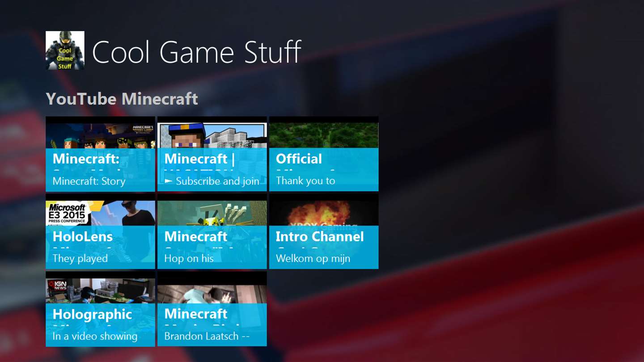Open the Official Thank you to tile
This screenshot has height=362, width=644.
[x=324, y=154]
